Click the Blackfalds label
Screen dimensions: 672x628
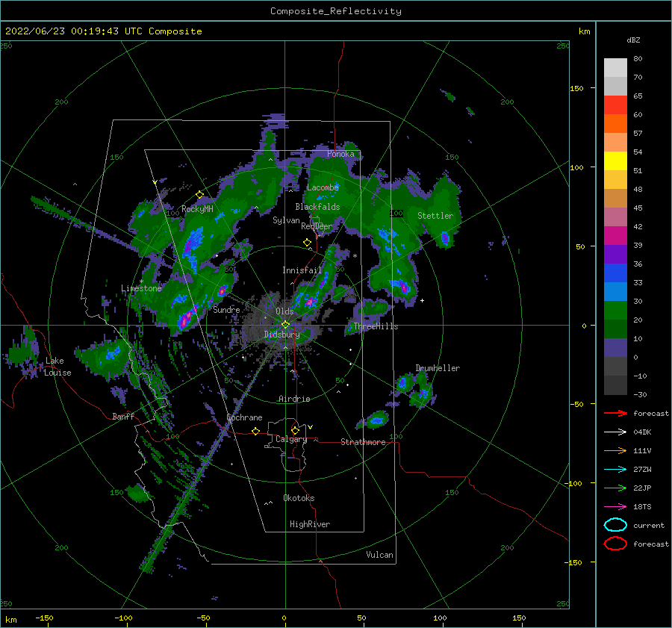[x=317, y=207]
